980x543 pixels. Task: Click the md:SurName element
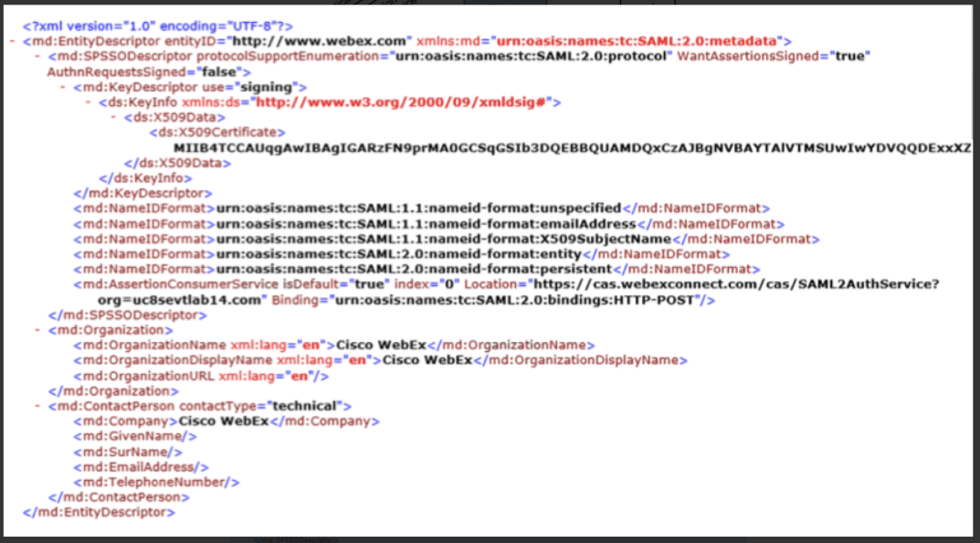pyautogui.click(x=128, y=452)
